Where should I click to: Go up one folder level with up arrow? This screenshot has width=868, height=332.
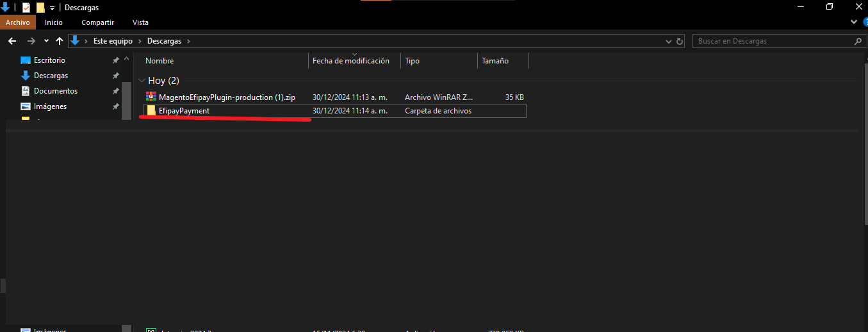[60, 41]
